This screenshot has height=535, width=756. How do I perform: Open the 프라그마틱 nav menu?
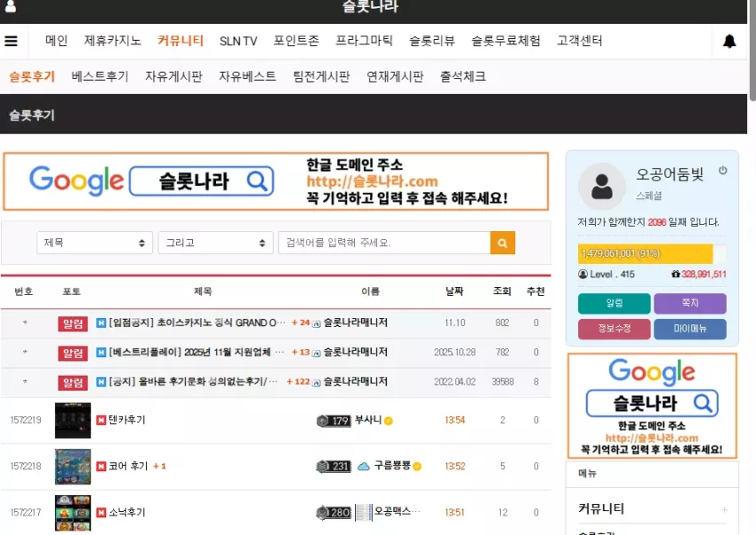364,41
